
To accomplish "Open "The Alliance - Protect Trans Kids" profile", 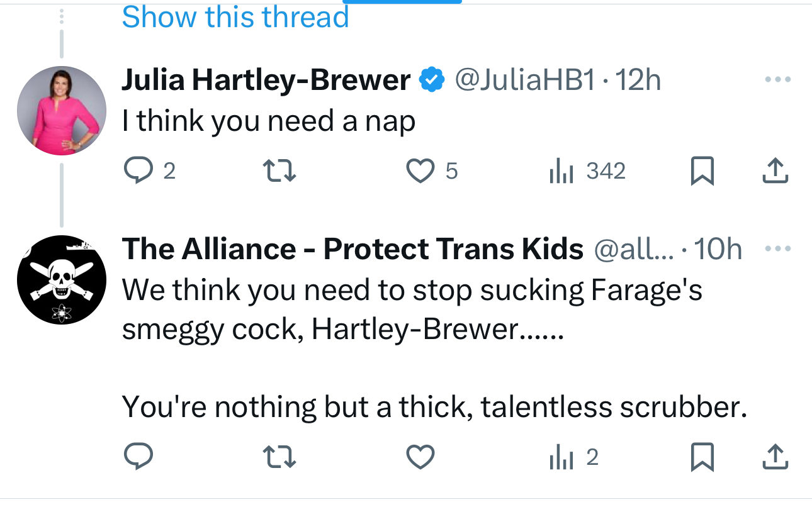I will 352,250.
